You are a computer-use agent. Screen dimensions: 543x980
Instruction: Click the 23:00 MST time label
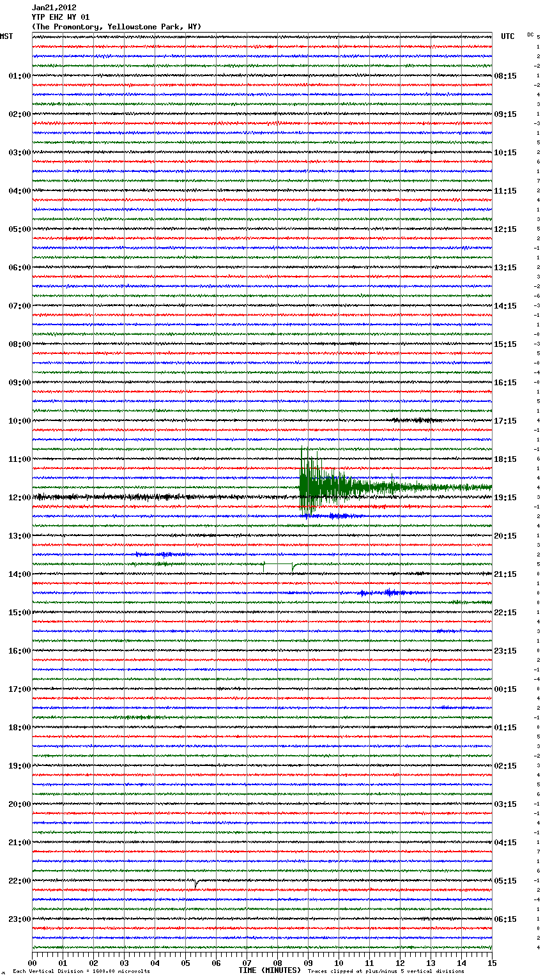[20, 919]
